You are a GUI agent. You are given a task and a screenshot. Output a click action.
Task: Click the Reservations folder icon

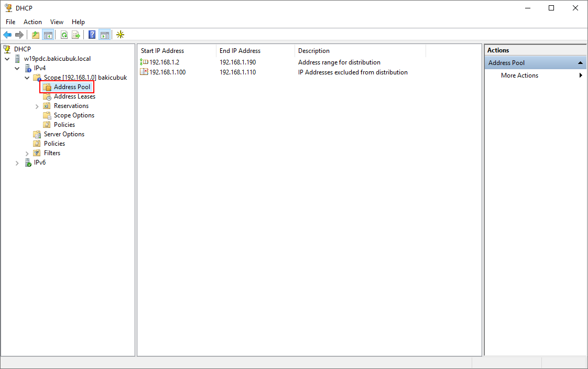(x=47, y=106)
